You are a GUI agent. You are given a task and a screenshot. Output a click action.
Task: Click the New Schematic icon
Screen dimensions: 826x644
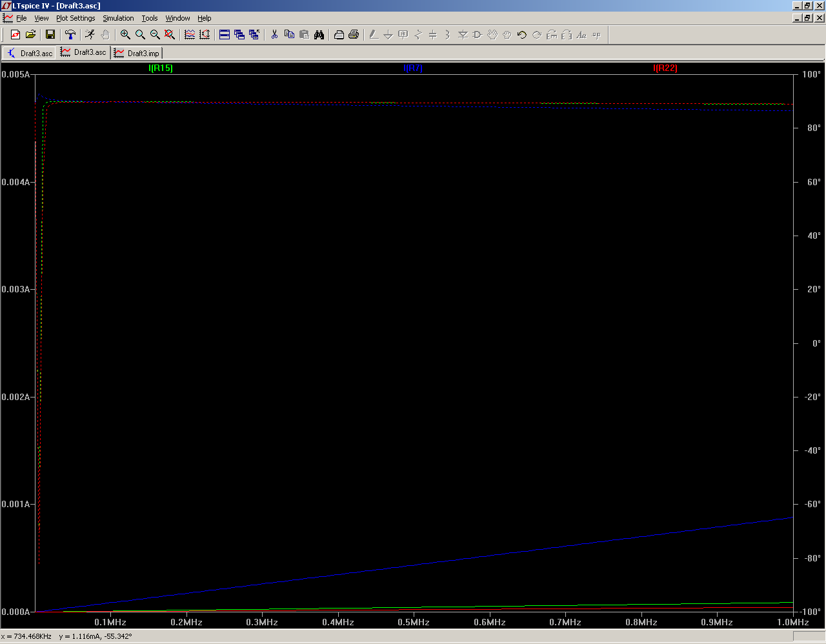(x=15, y=35)
